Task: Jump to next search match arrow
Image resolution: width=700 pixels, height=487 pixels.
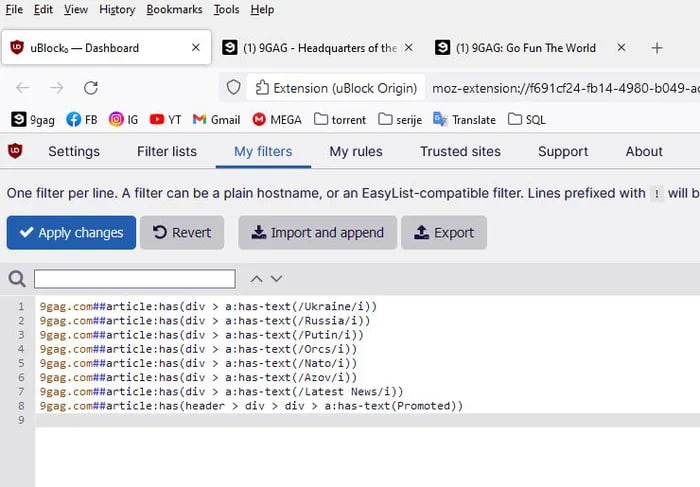Action: click(x=277, y=279)
